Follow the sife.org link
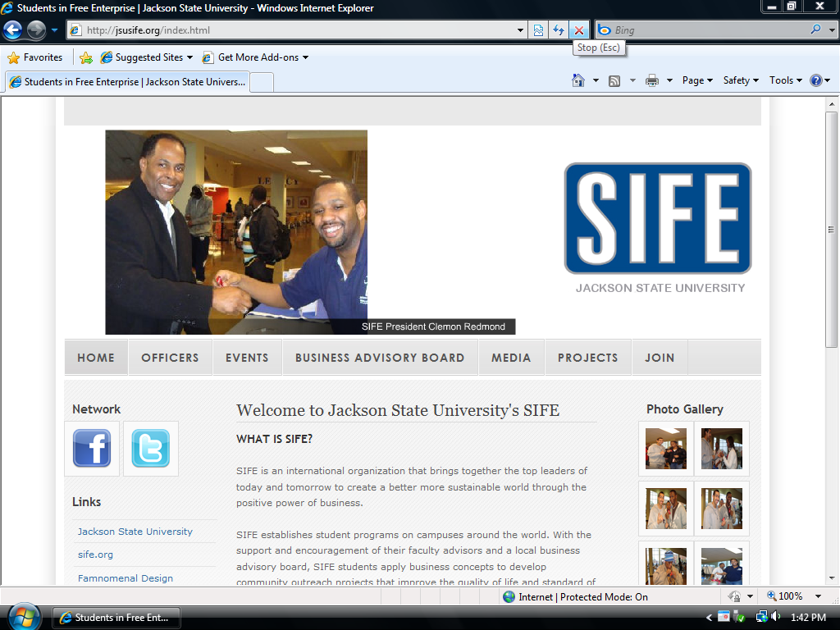Viewport: 840px width, 630px height. (x=95, y=555)
